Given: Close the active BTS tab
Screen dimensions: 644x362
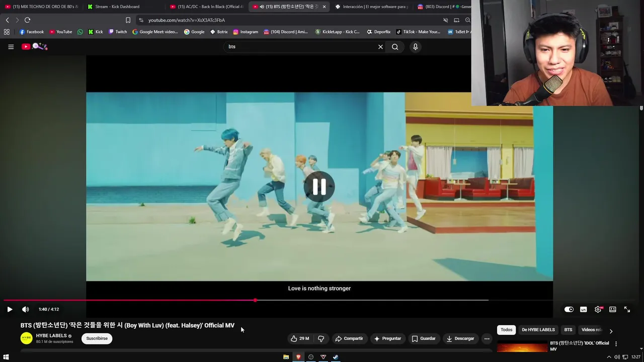Looking at the screenshot, I should [x=324, y=7].
